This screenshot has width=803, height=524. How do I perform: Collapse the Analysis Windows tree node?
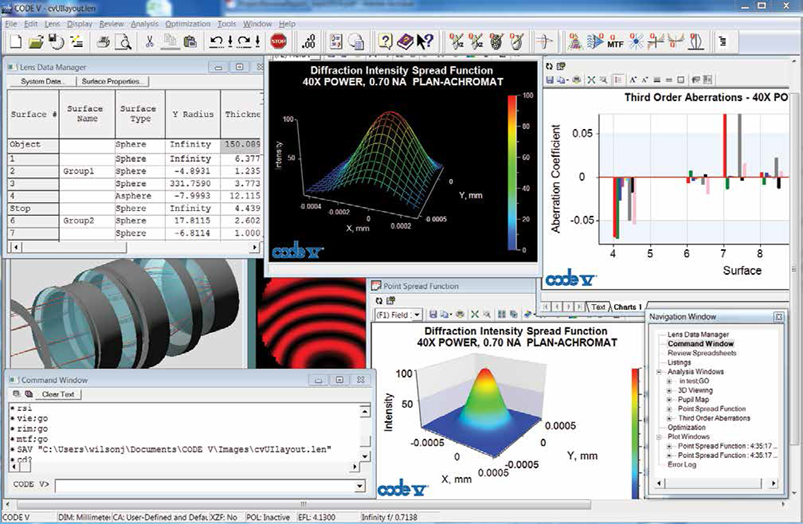[660, 372]
